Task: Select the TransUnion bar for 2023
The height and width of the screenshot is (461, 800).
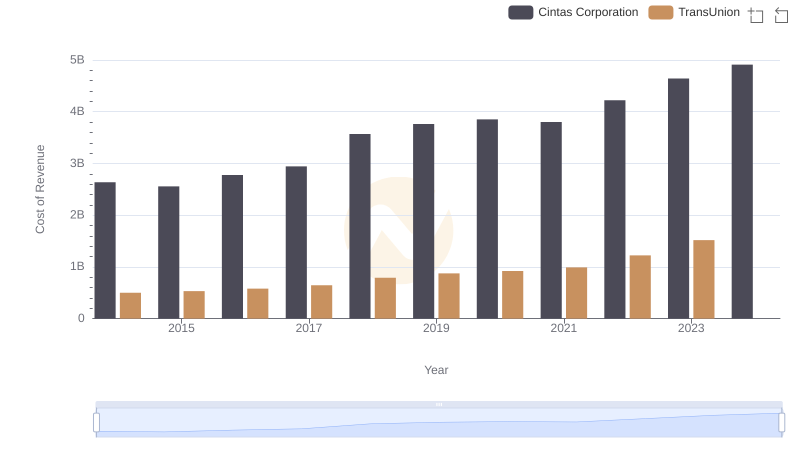Action: click(x=704, y=279)
